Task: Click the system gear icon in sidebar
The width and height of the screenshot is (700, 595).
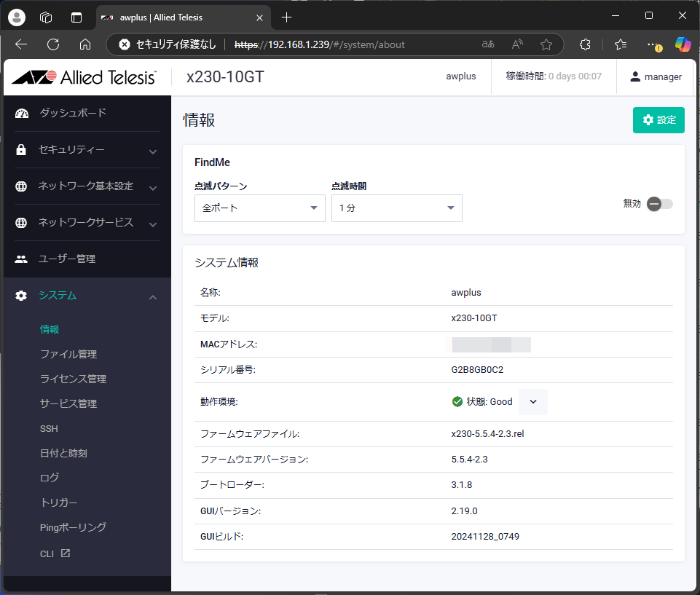Action: (21, 296)
